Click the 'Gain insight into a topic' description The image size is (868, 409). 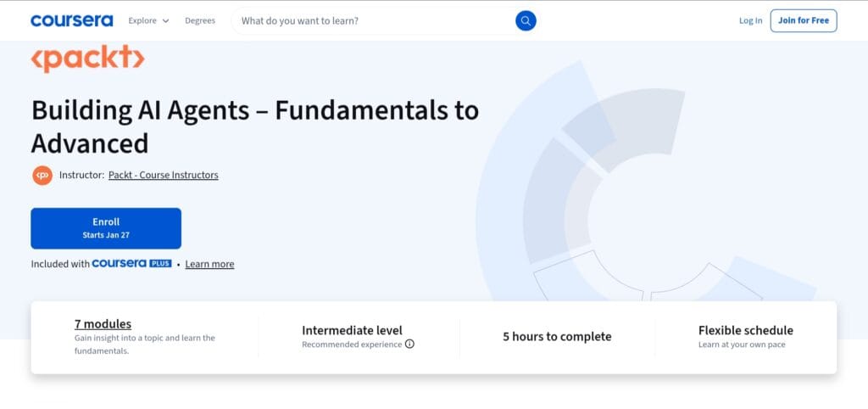click(x=144, y=345)
